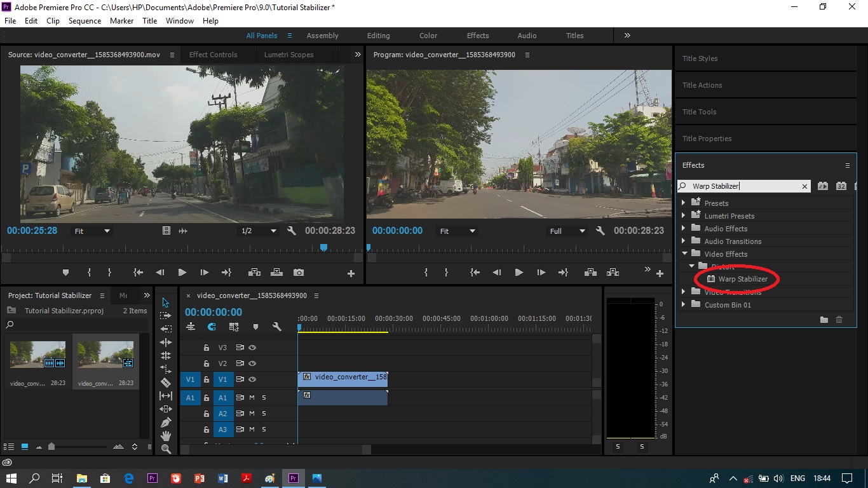Open Program monitor Fit zoom dropdown

(x=458, y=231)
